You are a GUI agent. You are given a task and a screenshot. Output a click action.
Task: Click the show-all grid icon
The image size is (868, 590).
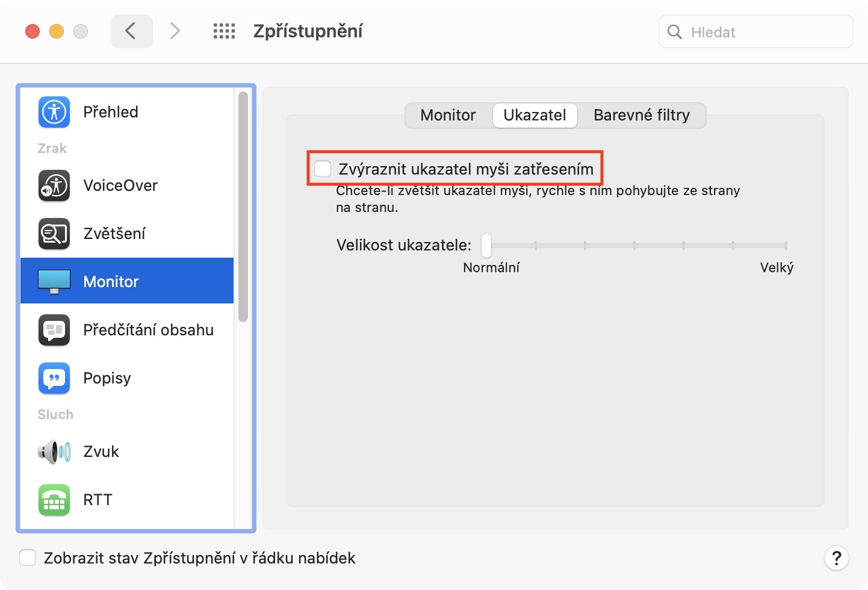click(x=224, y=31)
